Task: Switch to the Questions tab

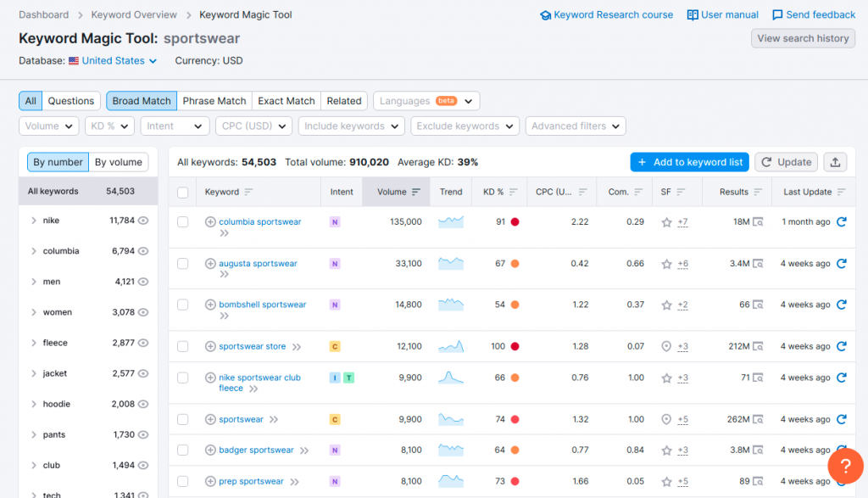Action: 70,100
